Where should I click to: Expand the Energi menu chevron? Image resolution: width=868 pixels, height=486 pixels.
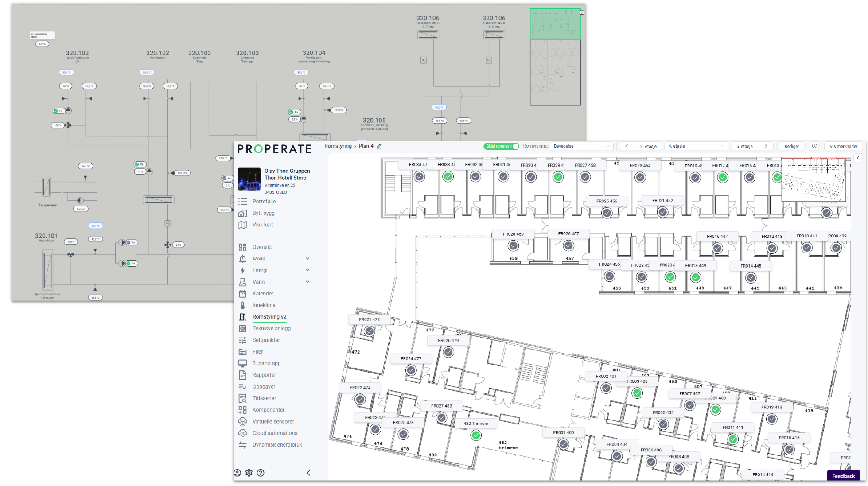click(307, 270)
